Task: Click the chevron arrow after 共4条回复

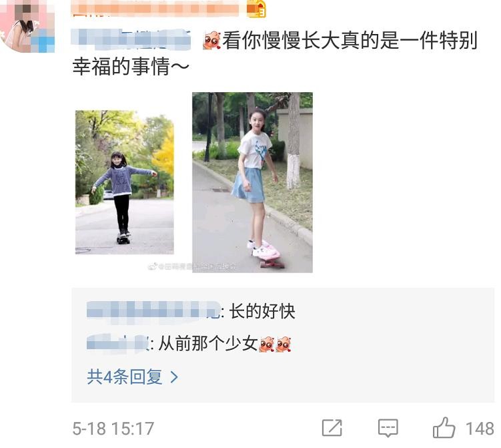Action: (174, 377)
